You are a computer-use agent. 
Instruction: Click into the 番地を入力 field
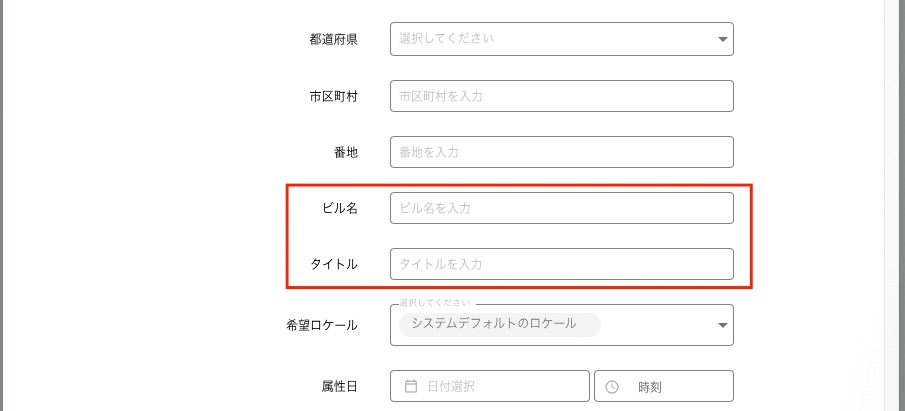point(561,152)
